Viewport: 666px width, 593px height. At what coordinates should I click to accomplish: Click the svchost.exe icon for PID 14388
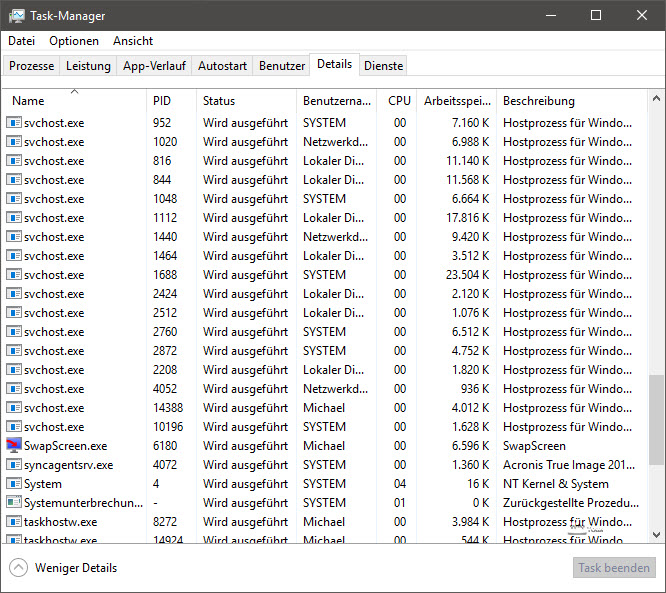[x=14, y=408]
